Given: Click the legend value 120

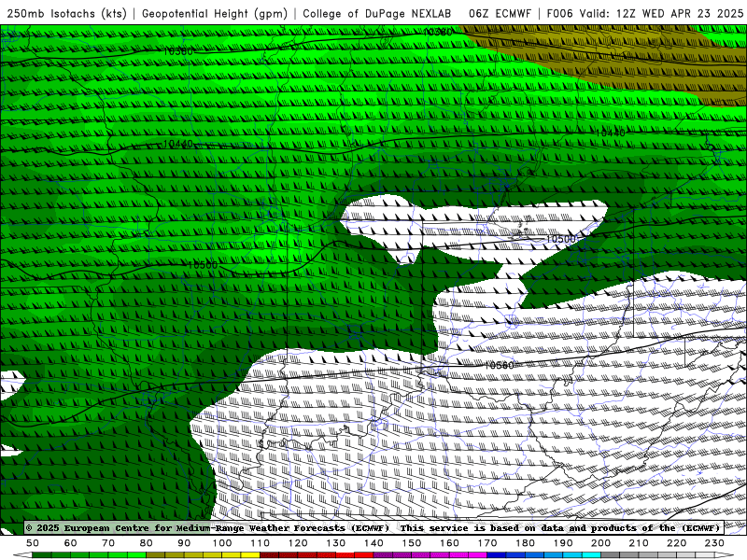Looking at the screenshot, I should [x=298, y=543].
